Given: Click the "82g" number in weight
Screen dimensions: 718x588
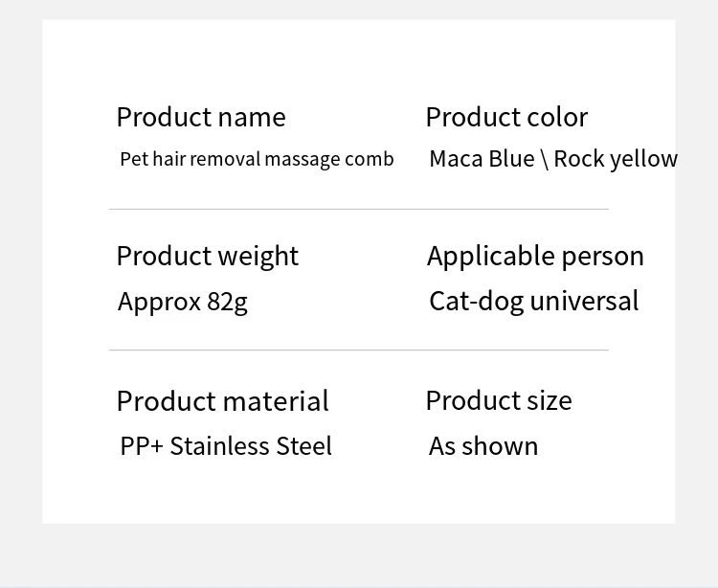Looking at the screenshot, I should tap(227, 302).
